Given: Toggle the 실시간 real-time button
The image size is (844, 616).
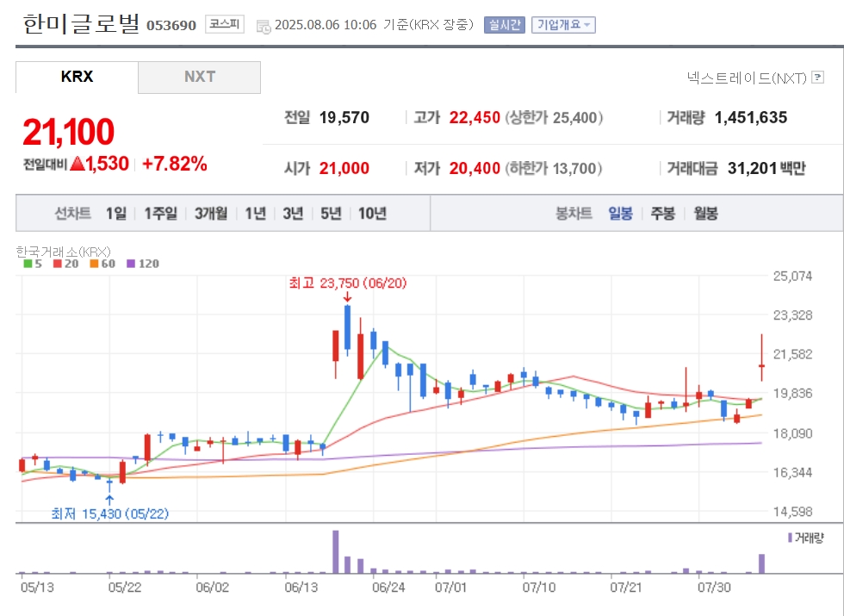Looking at the screenshot, I should [x=505, y=25].
